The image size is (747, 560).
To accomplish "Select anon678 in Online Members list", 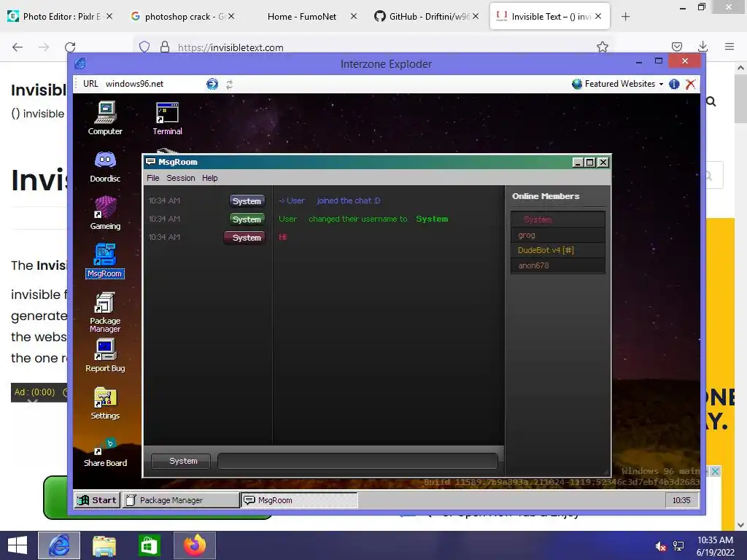I will [x=558, y=265].
